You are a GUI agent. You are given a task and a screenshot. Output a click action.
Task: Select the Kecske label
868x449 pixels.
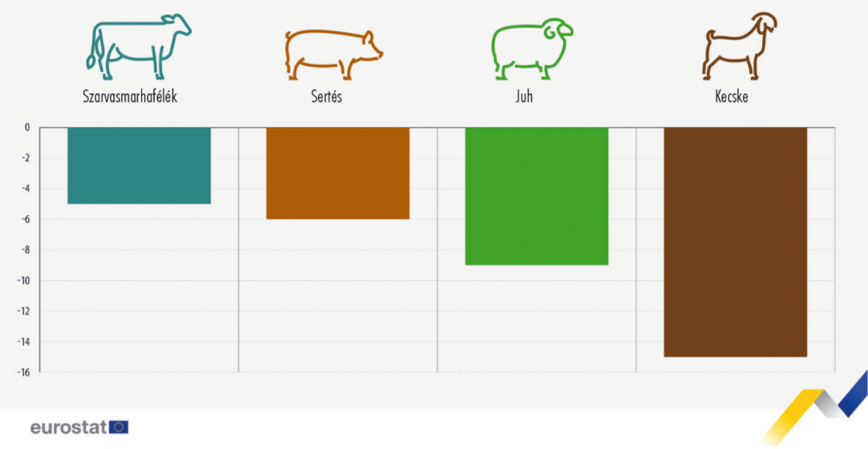[732, 97]
